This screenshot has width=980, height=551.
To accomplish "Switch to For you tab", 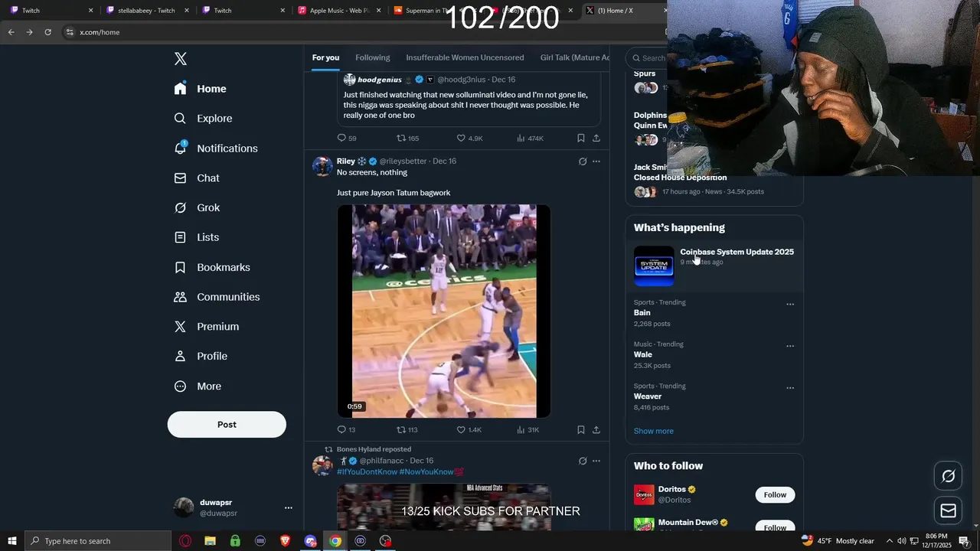I will (325, 57).
